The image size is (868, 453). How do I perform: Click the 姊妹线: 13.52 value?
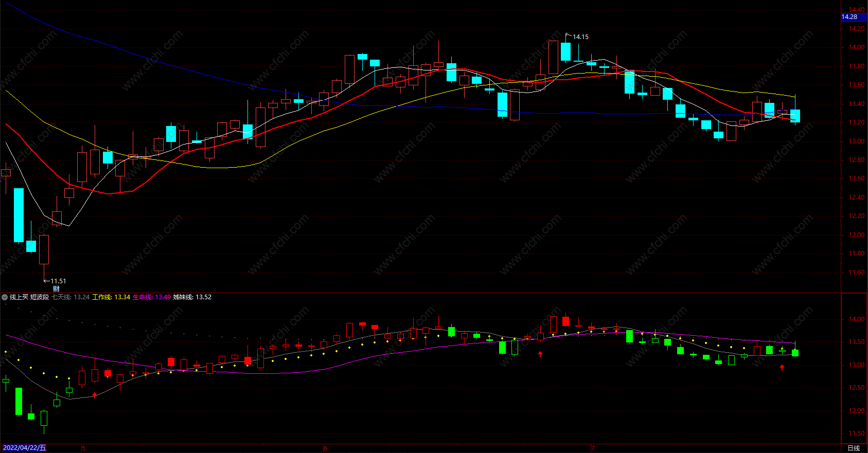[192, 297]
